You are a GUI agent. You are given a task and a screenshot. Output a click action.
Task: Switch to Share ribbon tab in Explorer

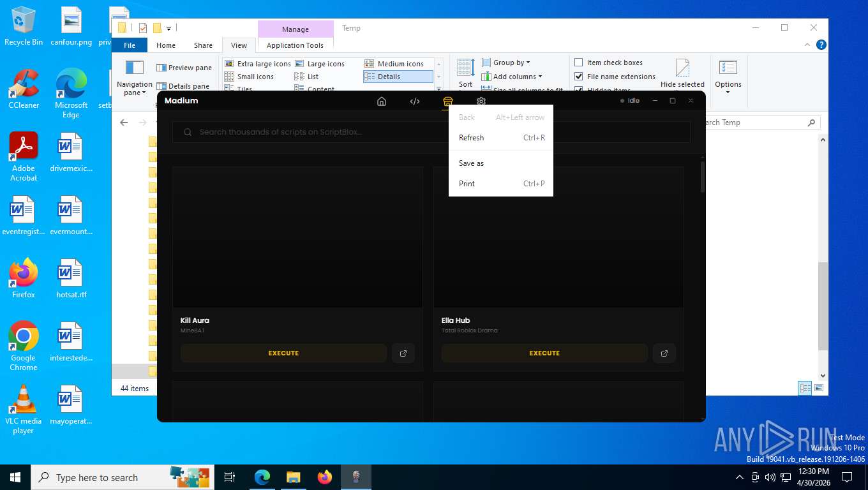(x=203, y=45)
